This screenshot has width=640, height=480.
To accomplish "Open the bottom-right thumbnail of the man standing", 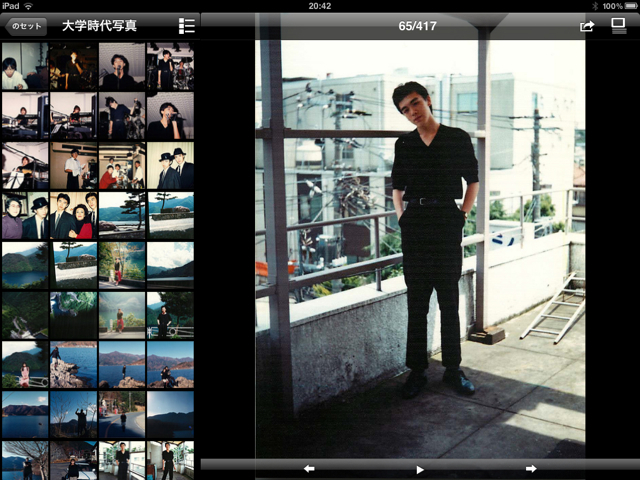I will coord(170,460).
